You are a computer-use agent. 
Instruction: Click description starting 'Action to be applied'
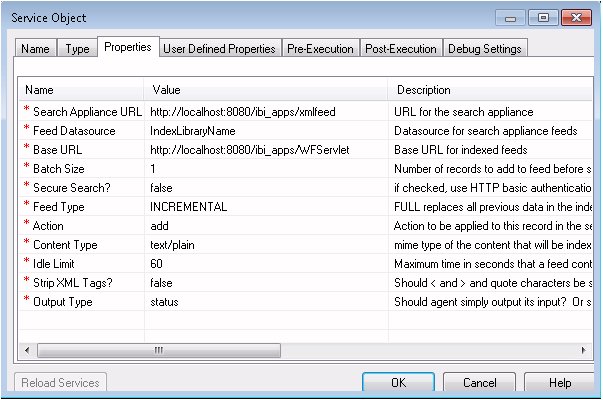[492, 226]
